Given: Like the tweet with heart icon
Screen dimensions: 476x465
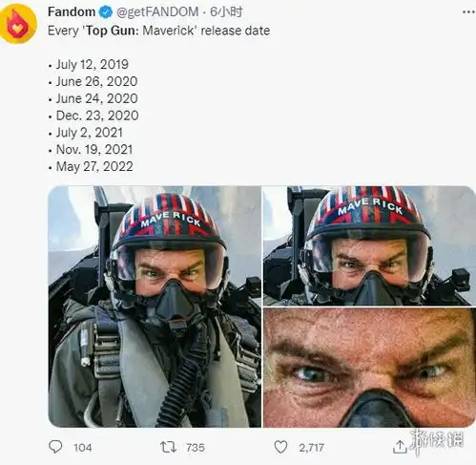Looking at the screenshot, I should [x=280, y=447].
